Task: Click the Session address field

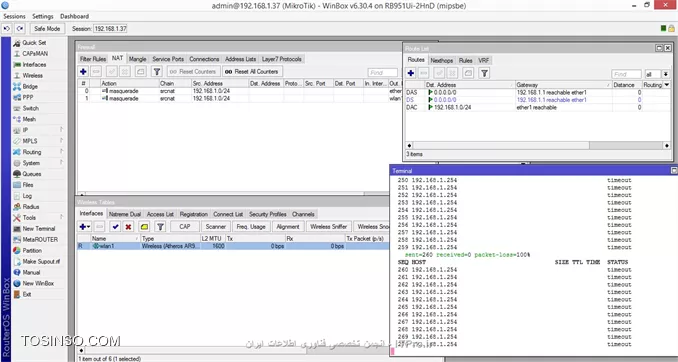Action: (110, 29)
